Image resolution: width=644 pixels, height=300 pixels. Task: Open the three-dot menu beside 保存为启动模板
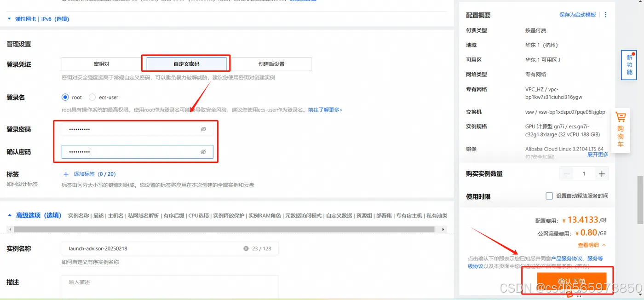click(605, 14)
